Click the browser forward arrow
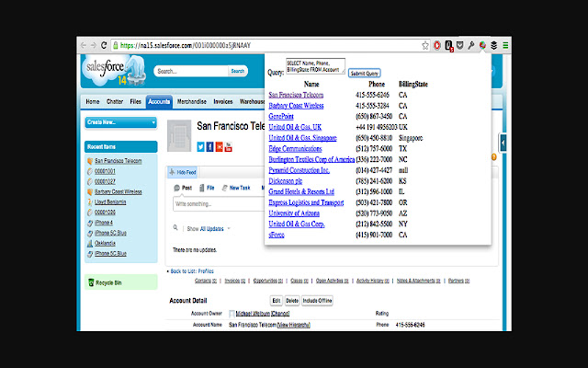588x368 pixels. pyautogui.click(x=94, y=45)
